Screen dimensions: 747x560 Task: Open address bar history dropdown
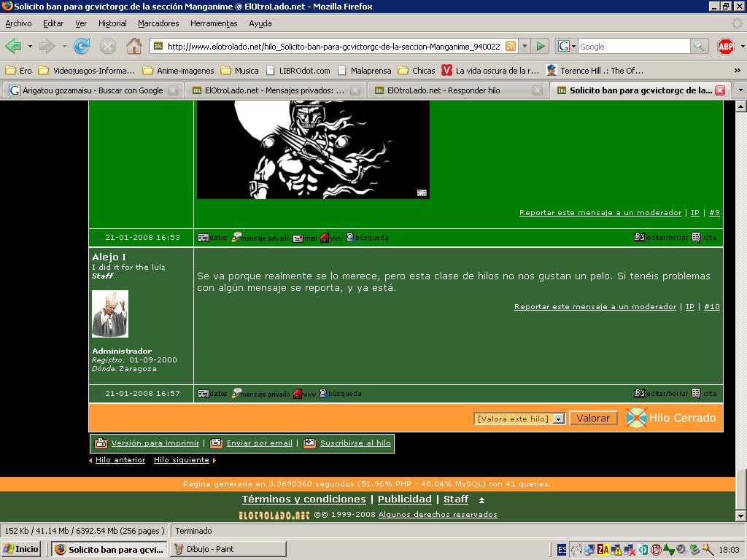(525, 46)
